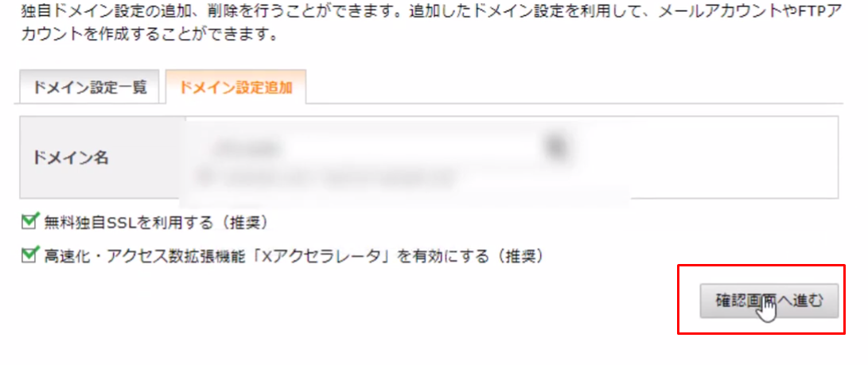Disable the Xアクセラレータ checkbox
This screenshot has height=365, width=868.
[28, 255]
